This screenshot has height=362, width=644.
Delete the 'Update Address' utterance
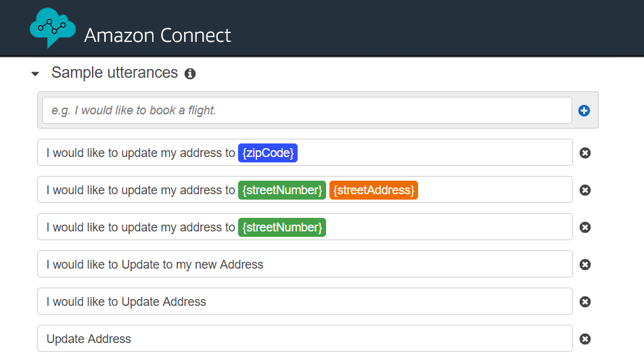click(585, 339)
